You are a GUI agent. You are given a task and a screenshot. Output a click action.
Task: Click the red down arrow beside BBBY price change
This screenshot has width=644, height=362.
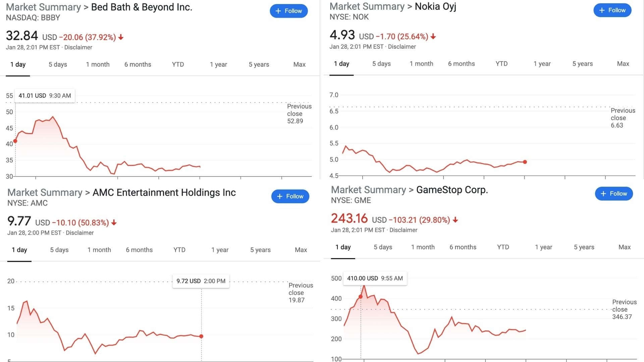tap(120, 37)
